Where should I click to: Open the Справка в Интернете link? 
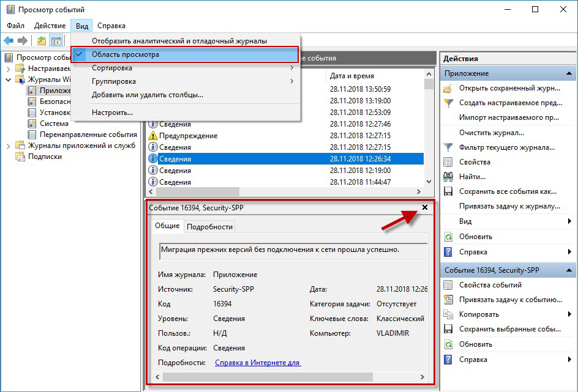(x=257, y=363)
